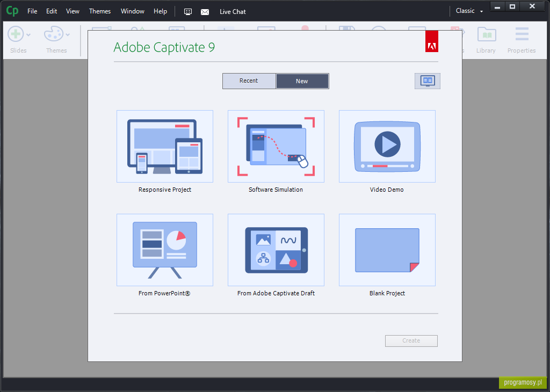This screenshot has height=392, width=550.
Task: Close the Captivate window
Action: 532,6
